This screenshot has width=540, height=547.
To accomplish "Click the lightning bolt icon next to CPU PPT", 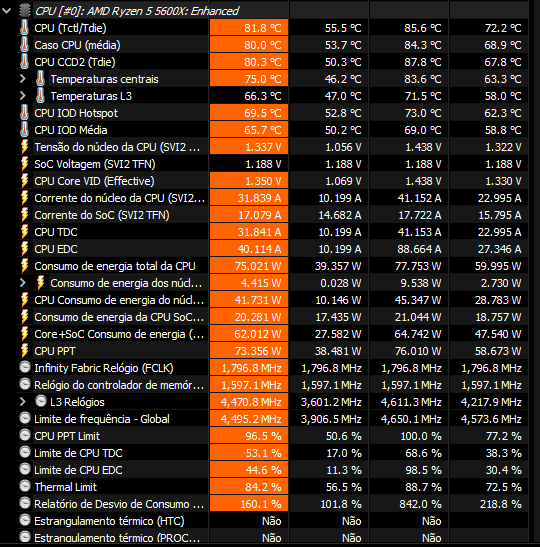I will pyautogui.click(x=24, y=351).
